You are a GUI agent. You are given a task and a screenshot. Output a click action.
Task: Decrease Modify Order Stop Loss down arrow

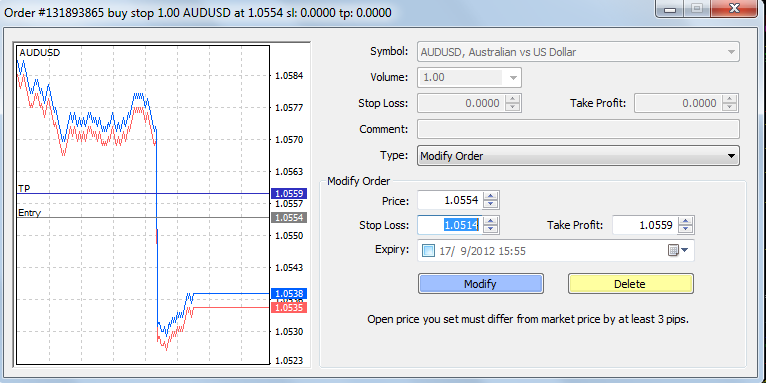tap(491, 230)
